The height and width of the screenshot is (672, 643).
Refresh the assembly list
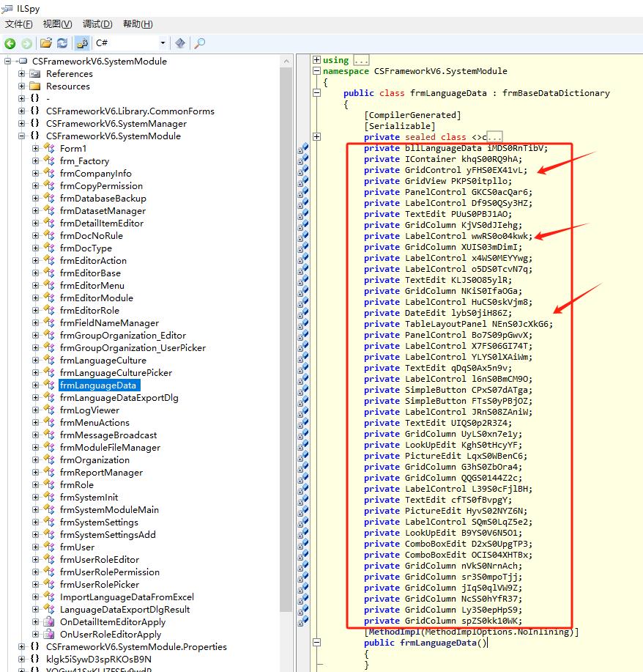point(62,43)
